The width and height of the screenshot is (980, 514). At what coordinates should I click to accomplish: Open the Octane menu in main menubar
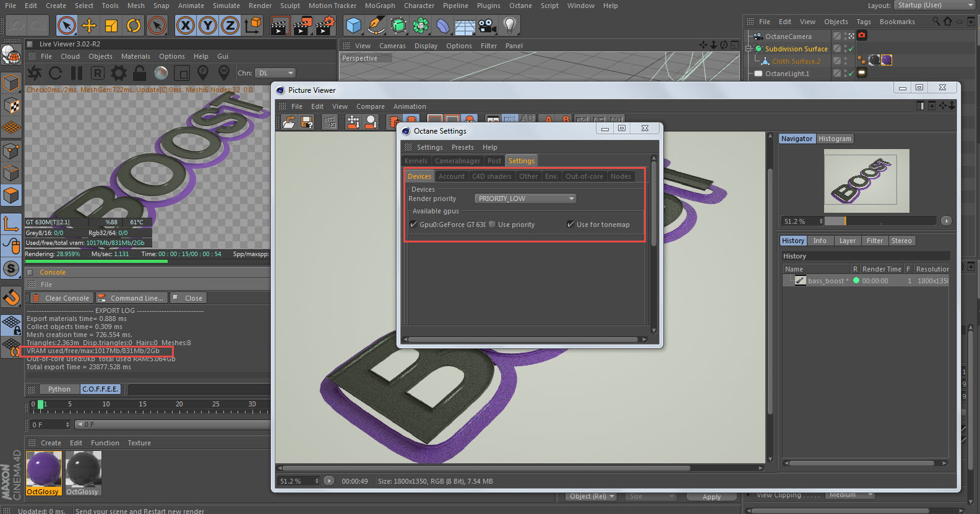tap(520, 6)
